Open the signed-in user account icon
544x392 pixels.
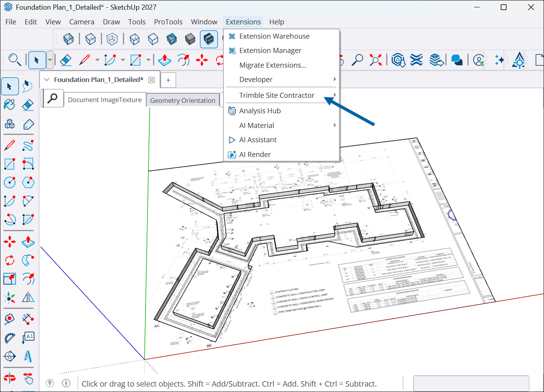(479, 60)
